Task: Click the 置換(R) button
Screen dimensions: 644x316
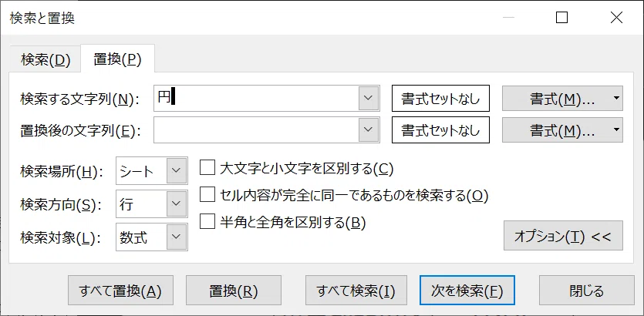Action: (x=233, y=290)
